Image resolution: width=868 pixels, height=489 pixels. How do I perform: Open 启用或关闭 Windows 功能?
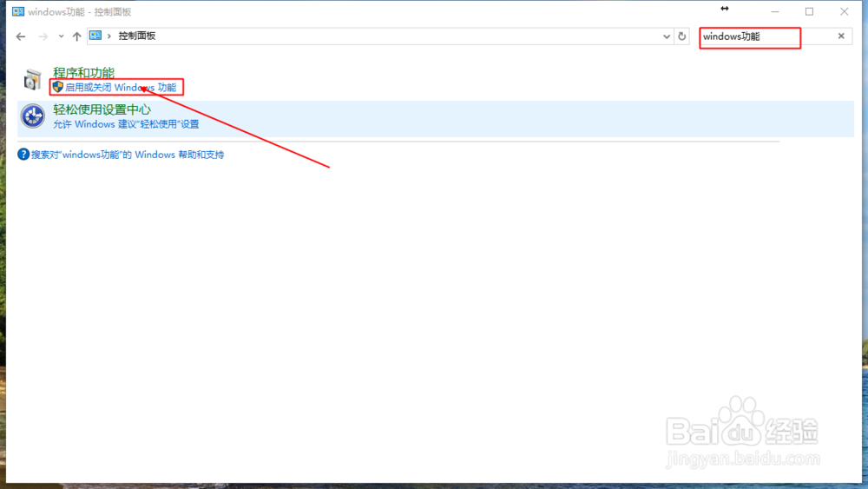point(121,88)
